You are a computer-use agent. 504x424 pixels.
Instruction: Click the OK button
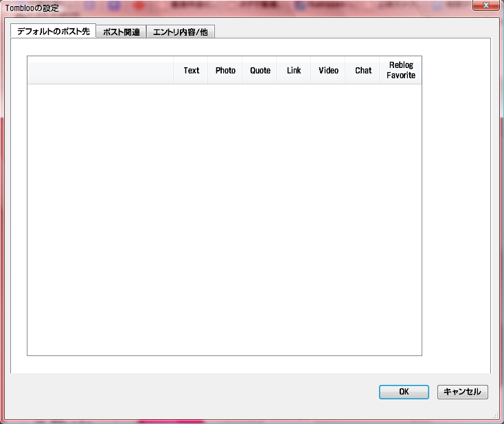(x=404, y=392)
